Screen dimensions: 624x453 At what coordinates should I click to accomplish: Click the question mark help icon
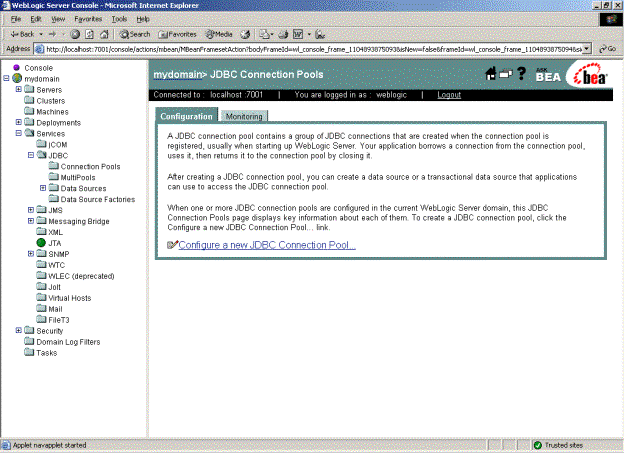(521, 74)
